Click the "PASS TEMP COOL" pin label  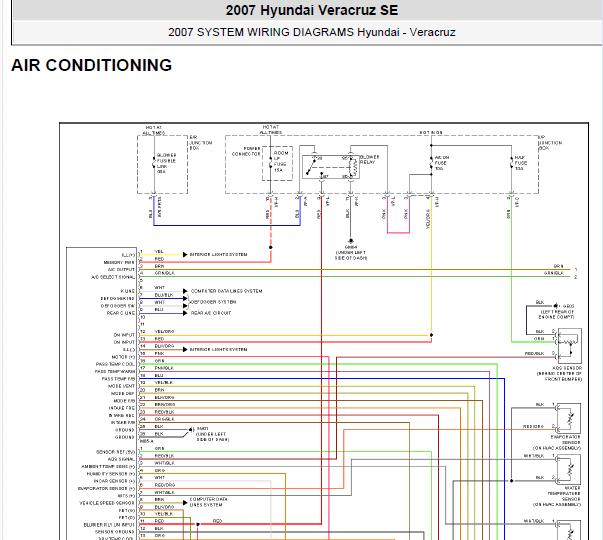click(x=115, y=364)
